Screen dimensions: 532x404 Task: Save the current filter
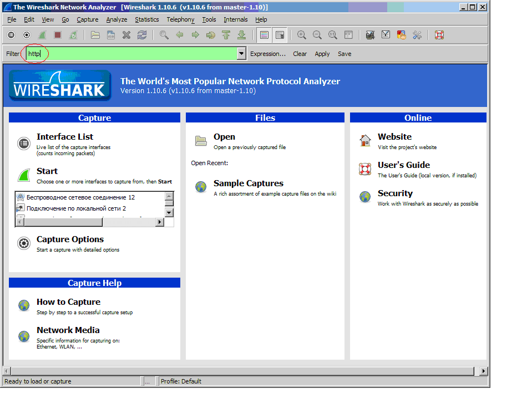tap(344, 54)
